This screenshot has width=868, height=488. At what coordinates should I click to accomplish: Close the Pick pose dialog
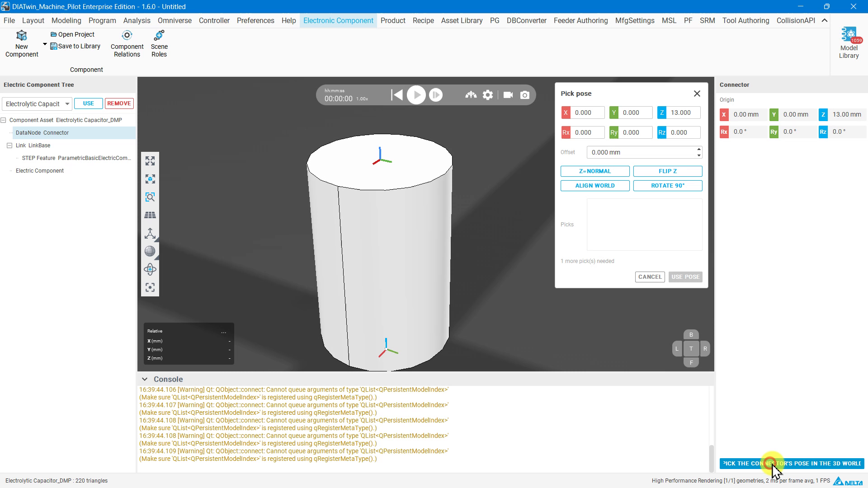(x=697, y=94)
